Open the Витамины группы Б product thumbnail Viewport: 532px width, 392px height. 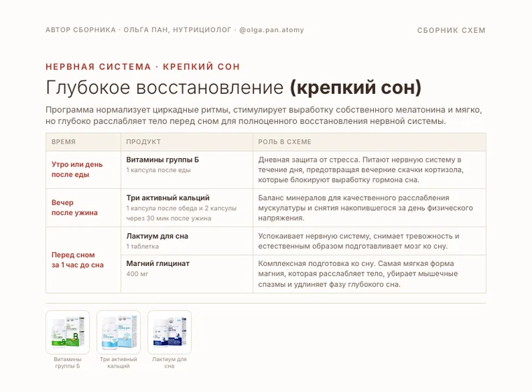click(x=67, y=332)
